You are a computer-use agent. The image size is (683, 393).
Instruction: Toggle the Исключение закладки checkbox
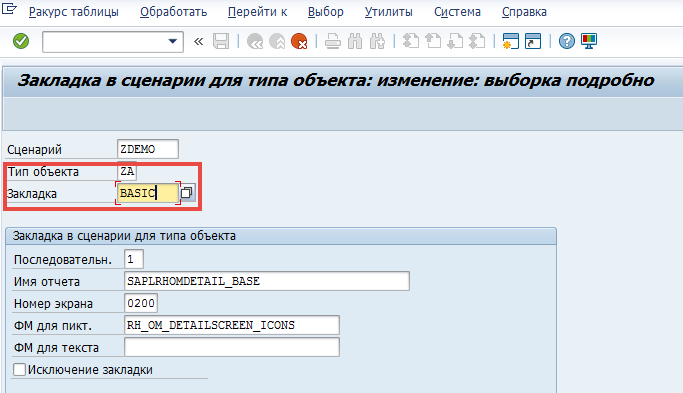click(19, 369)
